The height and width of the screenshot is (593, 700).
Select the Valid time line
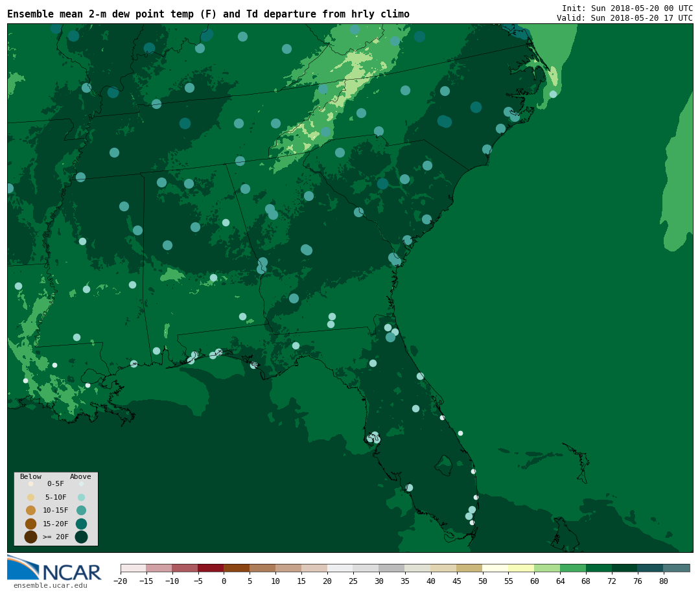pyautogui.click(x=625, y=18)
